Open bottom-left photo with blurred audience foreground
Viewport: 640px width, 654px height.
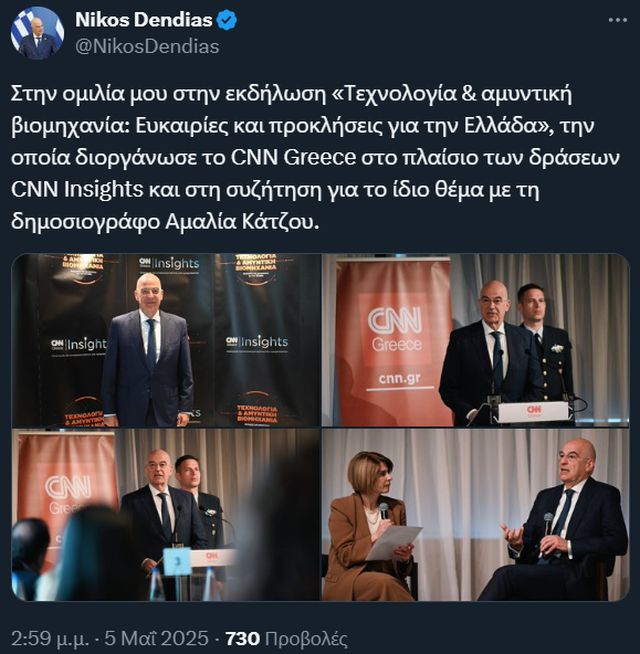point(166,515)
